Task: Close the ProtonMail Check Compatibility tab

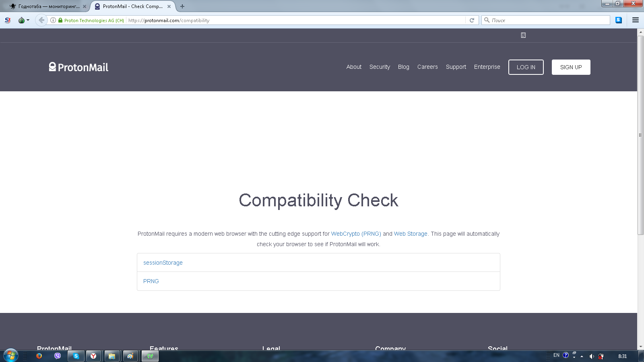Action: (x=169, y=6)
